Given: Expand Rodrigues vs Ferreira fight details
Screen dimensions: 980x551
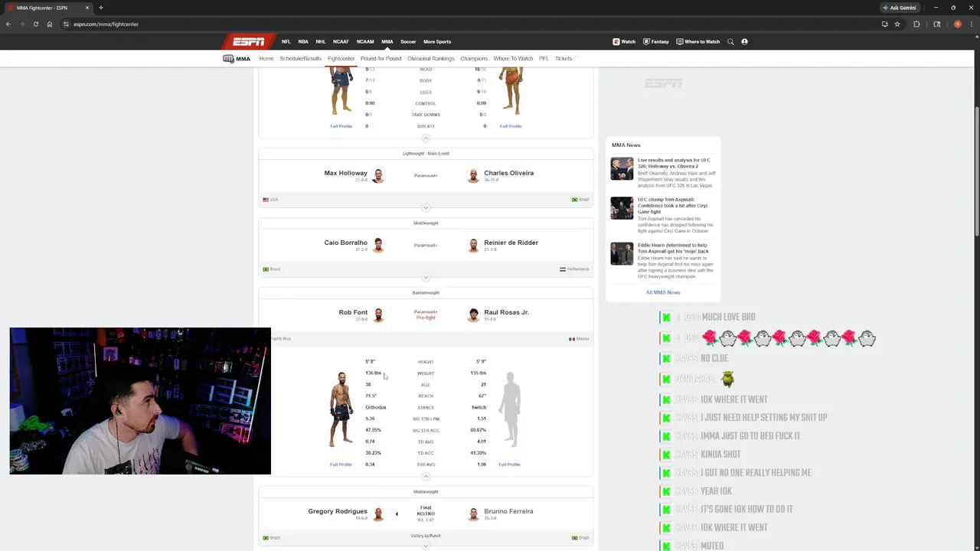Looking at the screenshot, I should pyautogui.click(x=426, y=546).
